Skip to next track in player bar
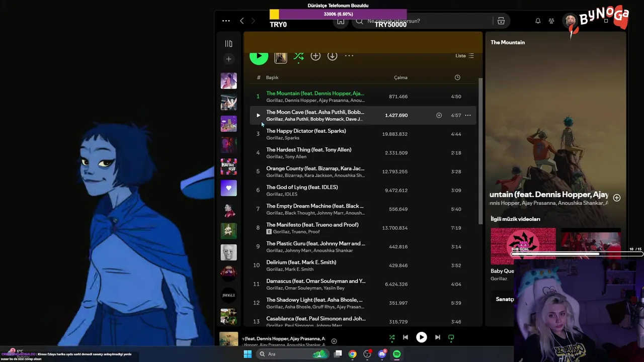The width and height of the screenshot is (644, 362). (x=437, y=337)
